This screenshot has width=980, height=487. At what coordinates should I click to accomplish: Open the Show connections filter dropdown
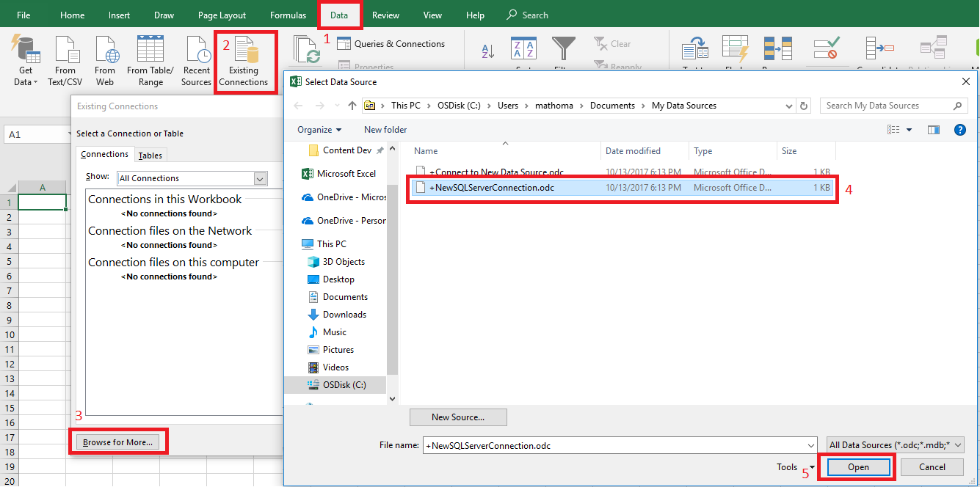pyautogui.click(x=260, y=178)
